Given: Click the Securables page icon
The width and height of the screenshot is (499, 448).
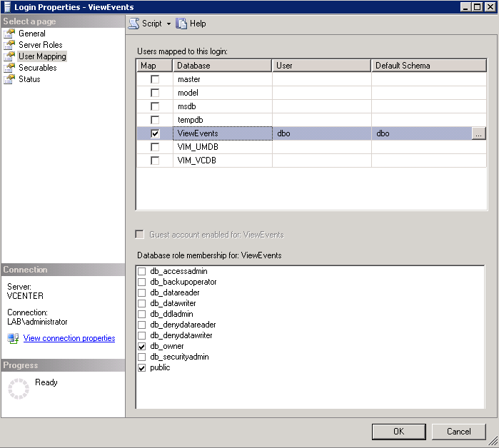Looking at the screenshot, I should pos(9,68).
